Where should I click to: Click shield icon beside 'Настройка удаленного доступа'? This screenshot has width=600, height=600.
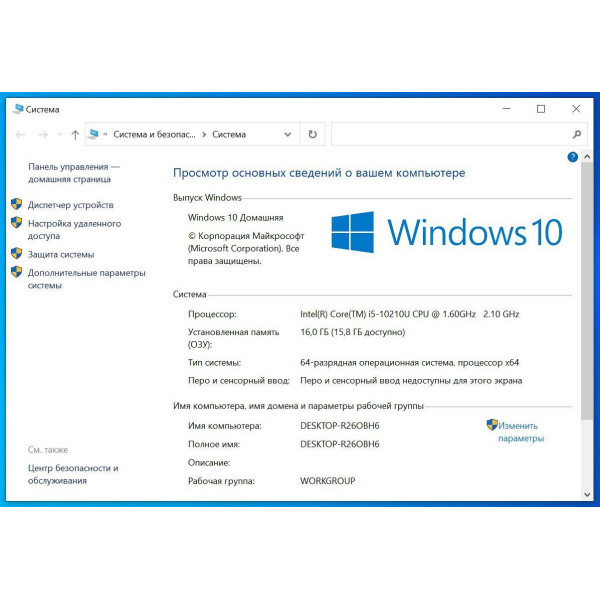pyautogui.click(x=16, y=222)
